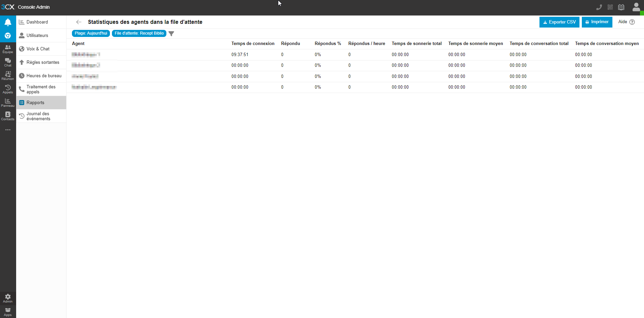This screenshot has height=318, width=644.
Task: Open Dashboard menu item
Action: 41,22
